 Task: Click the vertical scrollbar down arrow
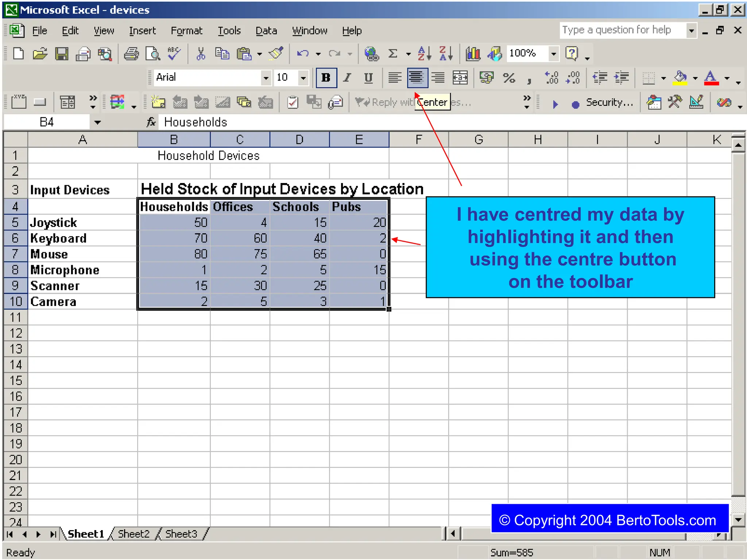coord(739,520)
